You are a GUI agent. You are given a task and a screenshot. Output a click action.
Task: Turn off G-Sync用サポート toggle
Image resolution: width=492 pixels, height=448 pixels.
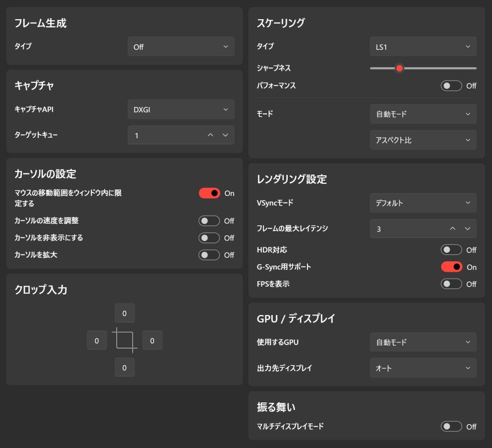(452, 267)
